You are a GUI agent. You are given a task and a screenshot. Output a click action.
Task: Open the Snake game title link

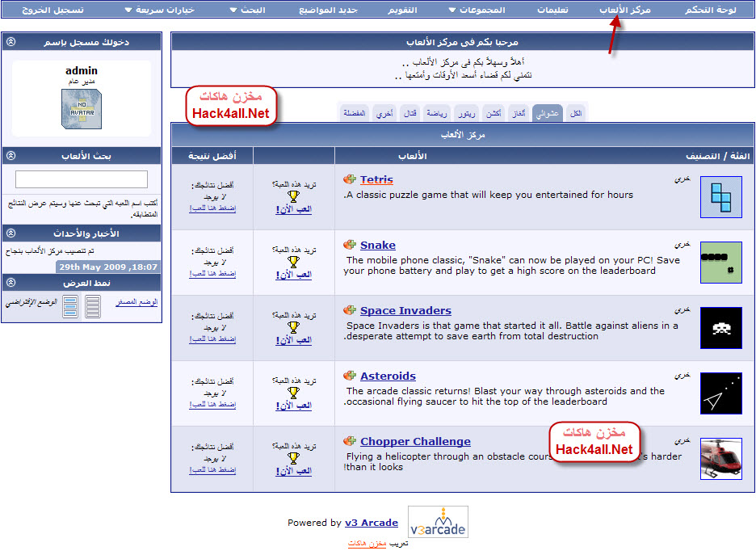(377, 245)
